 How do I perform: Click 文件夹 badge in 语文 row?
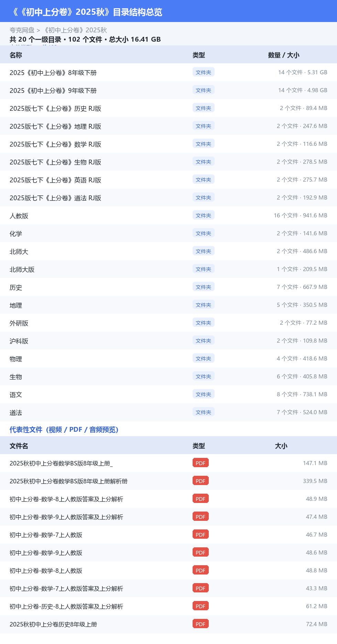point(204,394)
